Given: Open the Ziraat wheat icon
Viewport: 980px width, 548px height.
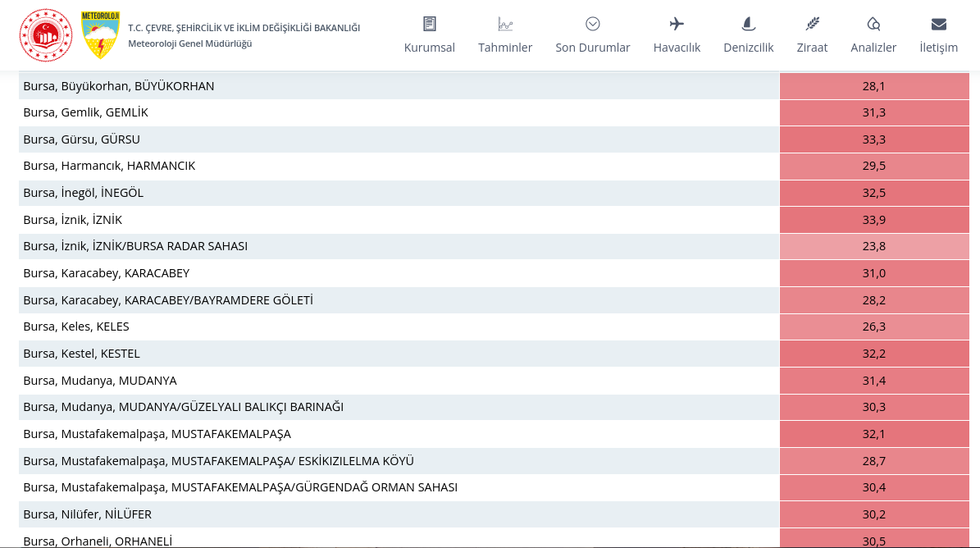Looking at the screenshot, I should tap(812, 24).
